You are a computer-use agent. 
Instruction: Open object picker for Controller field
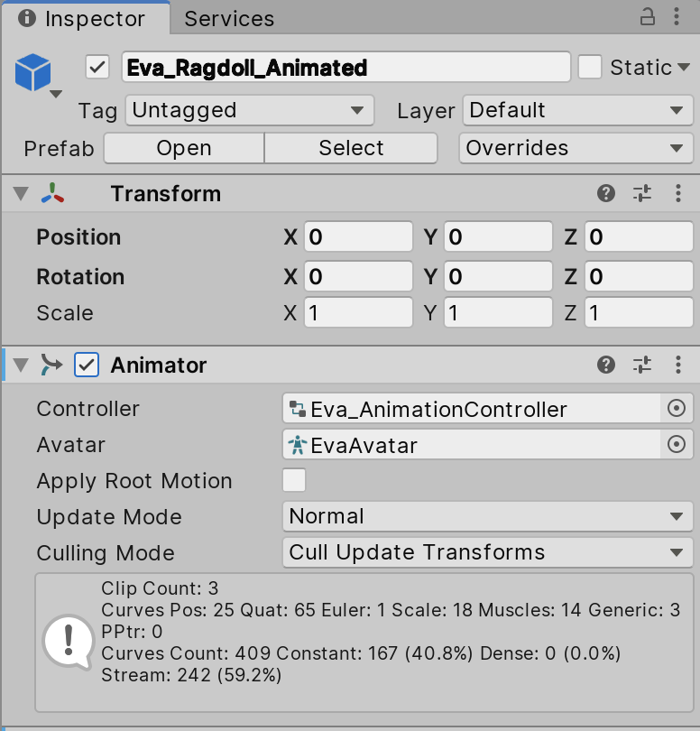coord(676,409)
